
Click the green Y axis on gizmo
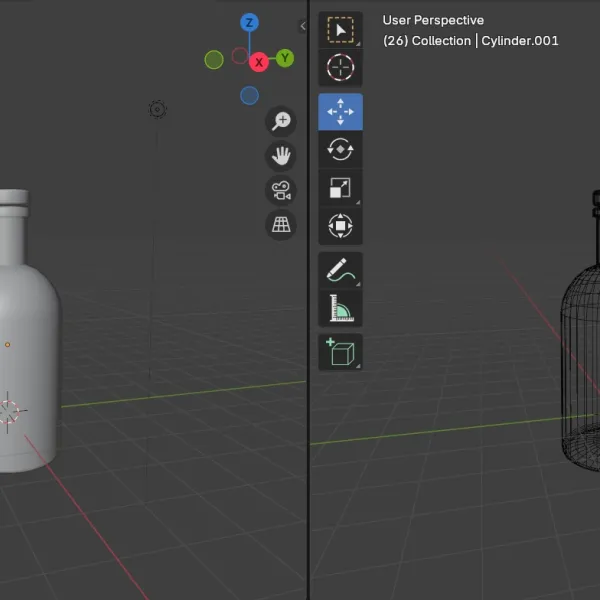[285, 58]
